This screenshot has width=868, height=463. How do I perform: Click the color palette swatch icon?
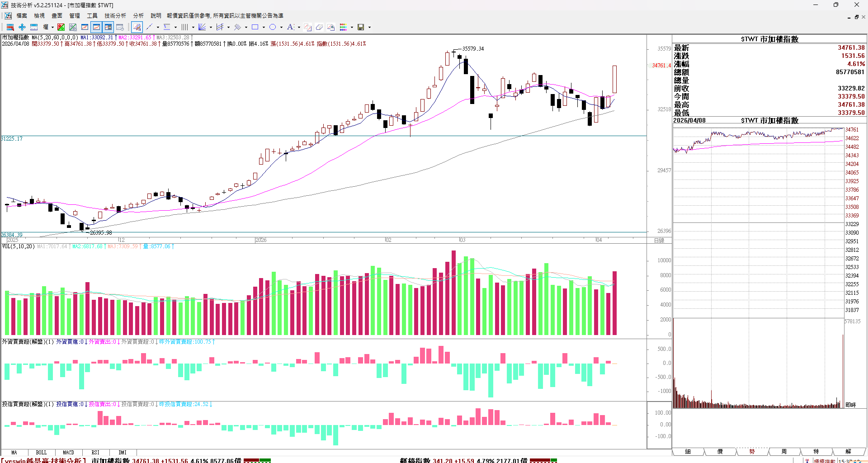click(343, 27)
